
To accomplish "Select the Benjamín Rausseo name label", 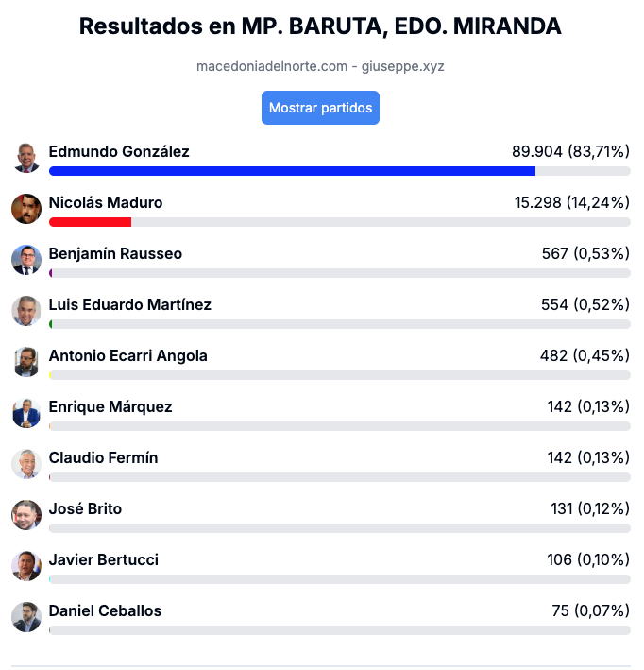I will pyautogui.click(x=115, y=254).
